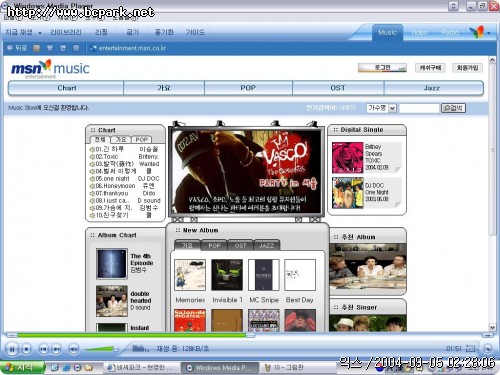500x375 pixels.
Task: Click chart entry 06.Honeymoon
Action: pos(115,186)
